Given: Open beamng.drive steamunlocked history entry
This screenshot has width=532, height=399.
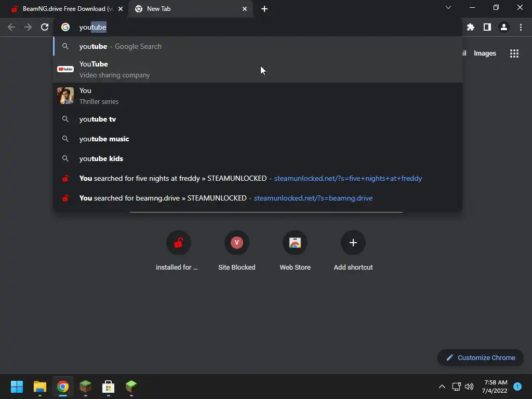Looking at the screenshot, I should [258, 198].
